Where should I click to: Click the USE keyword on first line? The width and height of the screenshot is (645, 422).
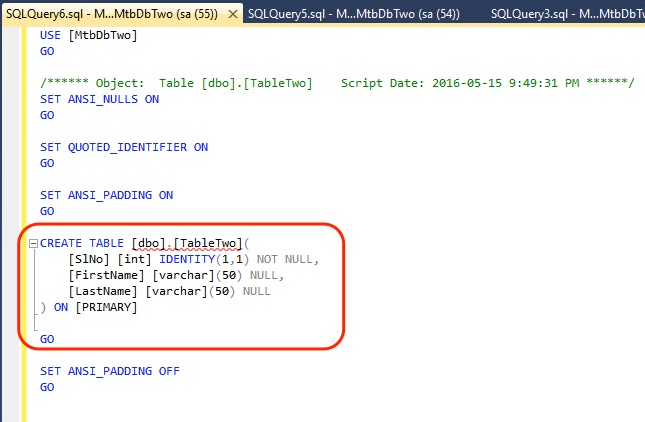point(50,35)
